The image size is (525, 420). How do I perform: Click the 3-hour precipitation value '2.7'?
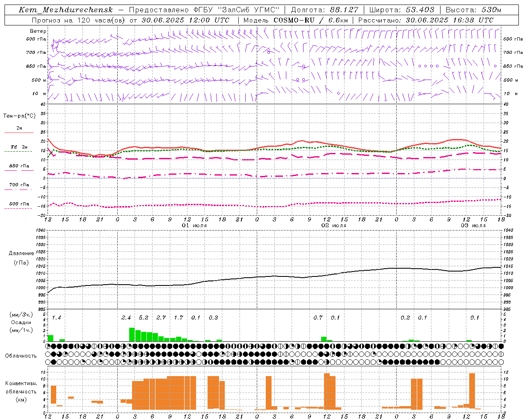pyautogui.click(x=161, y=317)
